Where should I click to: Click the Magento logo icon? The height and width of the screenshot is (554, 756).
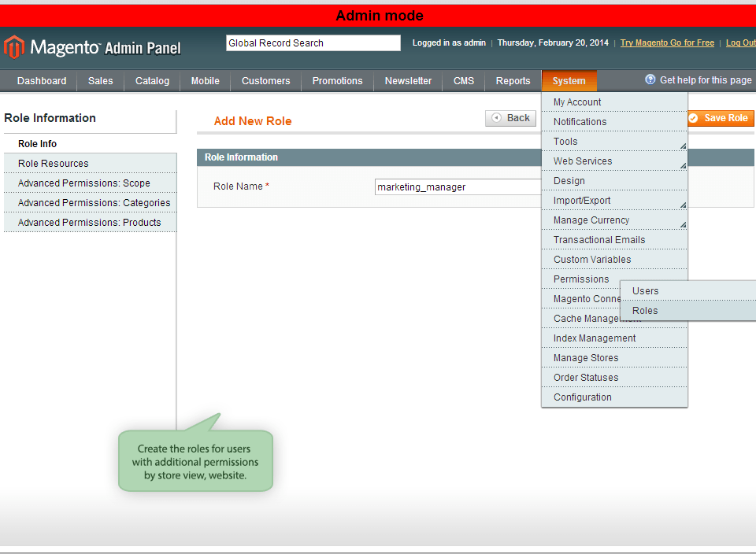click(14, 47)
